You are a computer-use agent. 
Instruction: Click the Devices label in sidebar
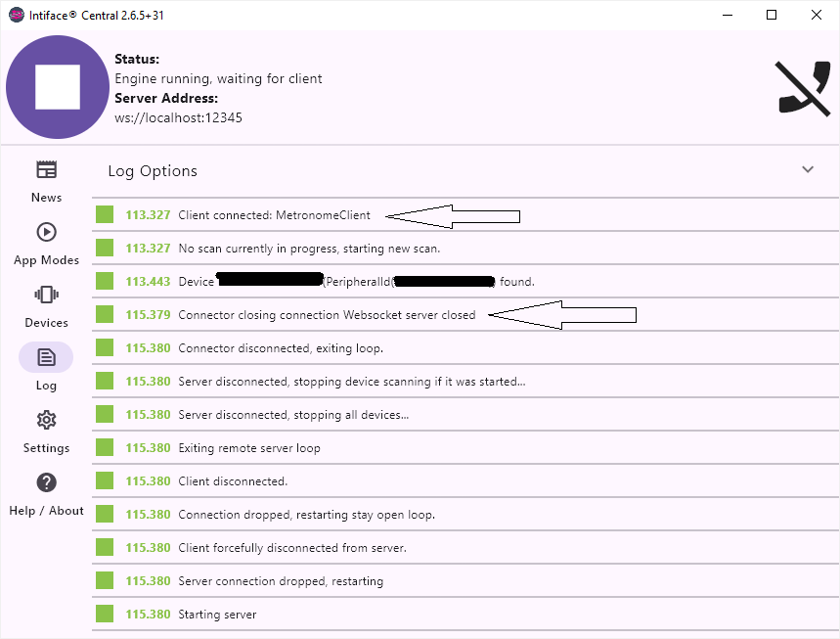47,323
